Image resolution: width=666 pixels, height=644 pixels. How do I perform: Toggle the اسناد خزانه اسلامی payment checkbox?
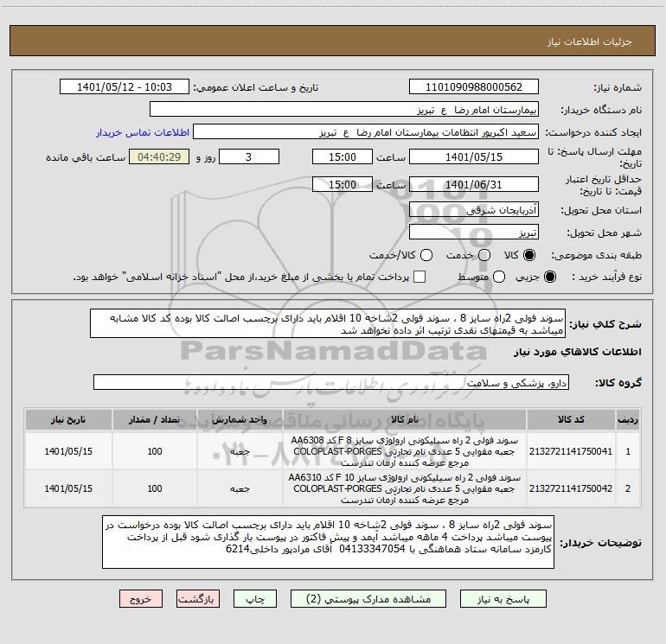point(419,277)
